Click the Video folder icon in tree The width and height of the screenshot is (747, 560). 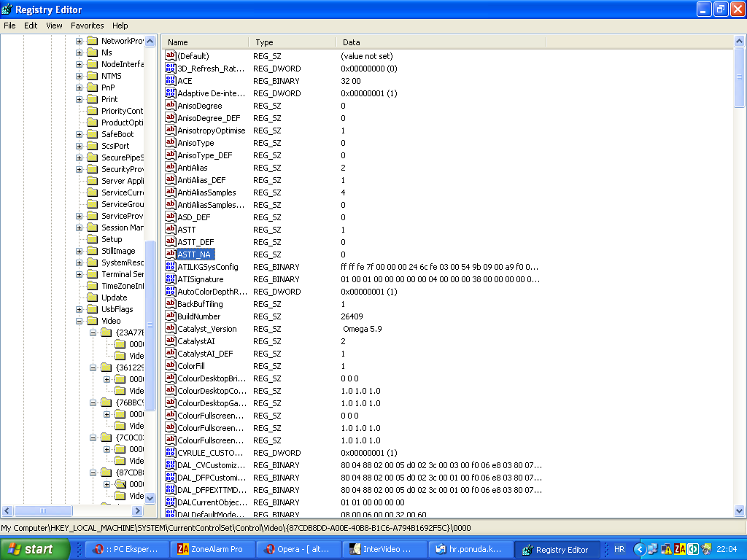point(92,321)
